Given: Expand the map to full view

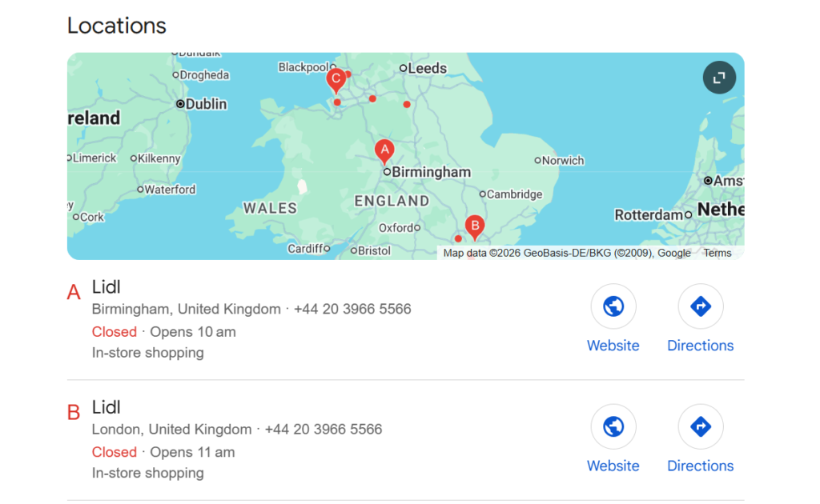Looking at the screenshot, I should [719, 78].
